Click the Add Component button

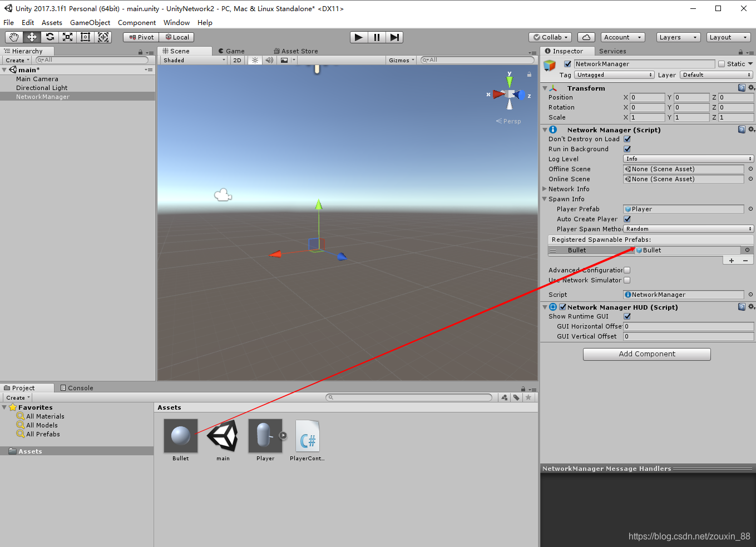pyautogui.click(x=646, y=354)
